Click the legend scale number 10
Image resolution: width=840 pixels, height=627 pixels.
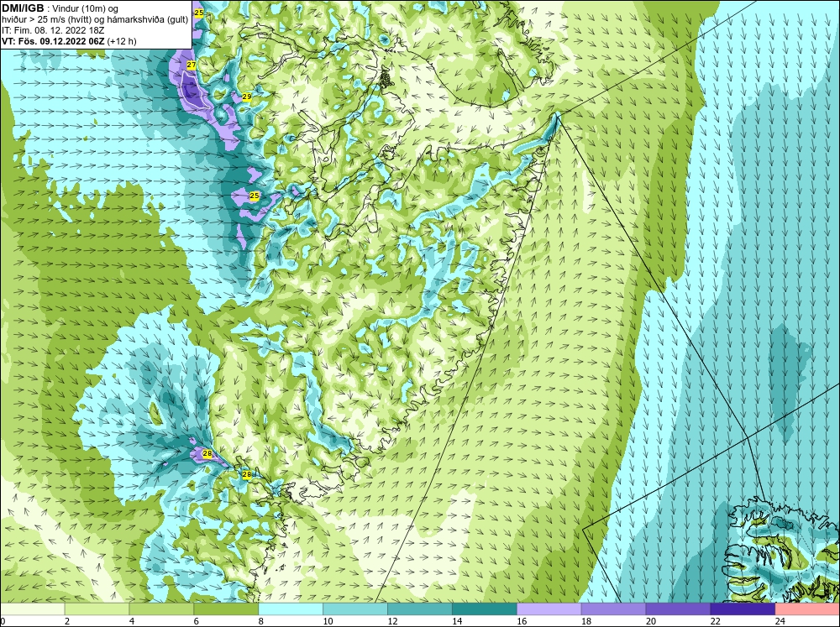[328, 621]
